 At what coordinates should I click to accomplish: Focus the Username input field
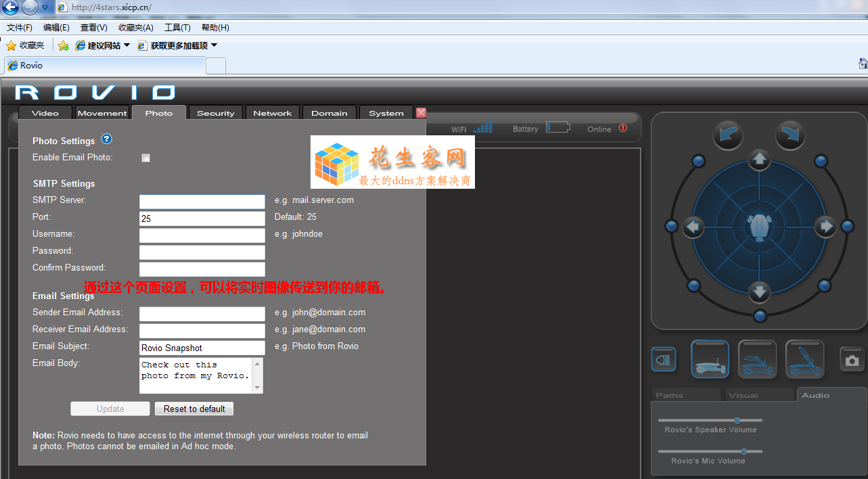pos(202,235)
